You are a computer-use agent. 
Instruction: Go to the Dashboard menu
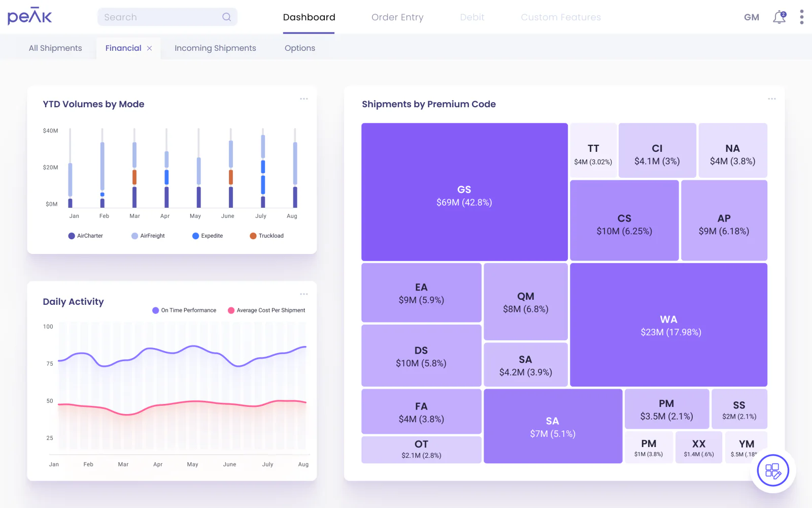309,17
